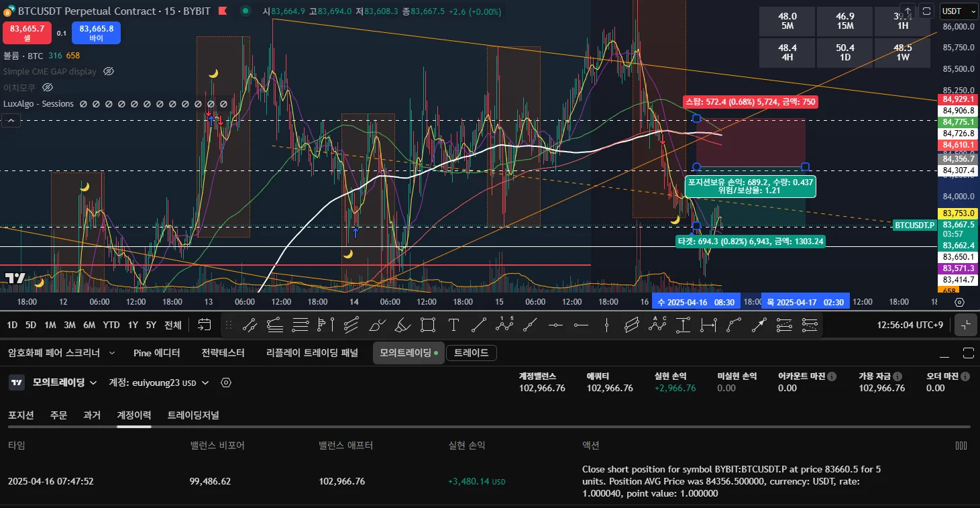The width and height of the screenshot is (980, 508).
Task: Select the first Fibonacci retracement tool
Action: (785, 325)
